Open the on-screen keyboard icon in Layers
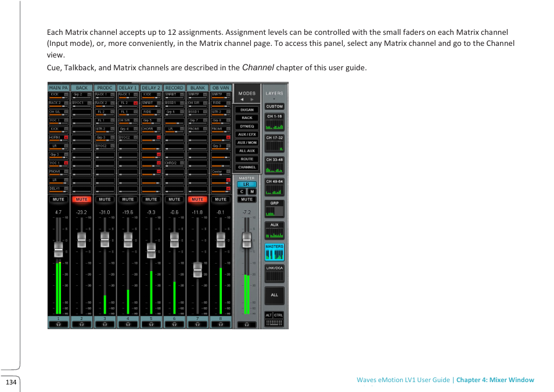Image resolution: width=554 pixels, height=392 pixels. [x=274, y=323]
